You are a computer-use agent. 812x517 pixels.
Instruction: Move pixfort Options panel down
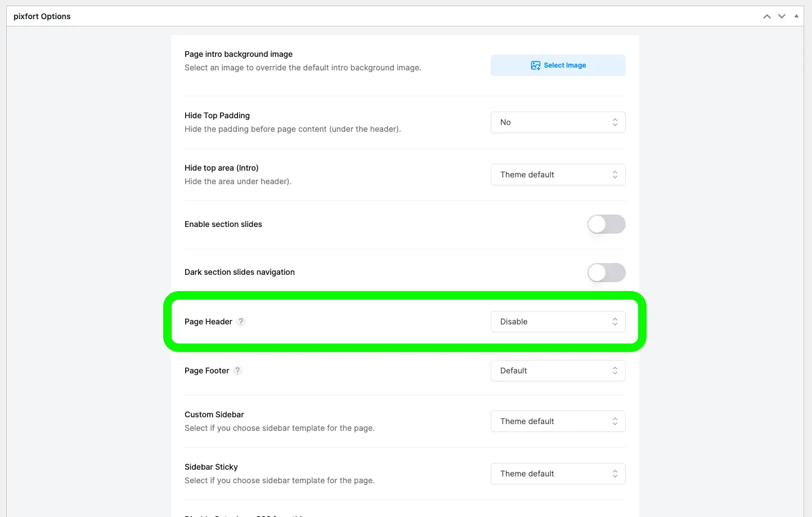click(782, 16)
